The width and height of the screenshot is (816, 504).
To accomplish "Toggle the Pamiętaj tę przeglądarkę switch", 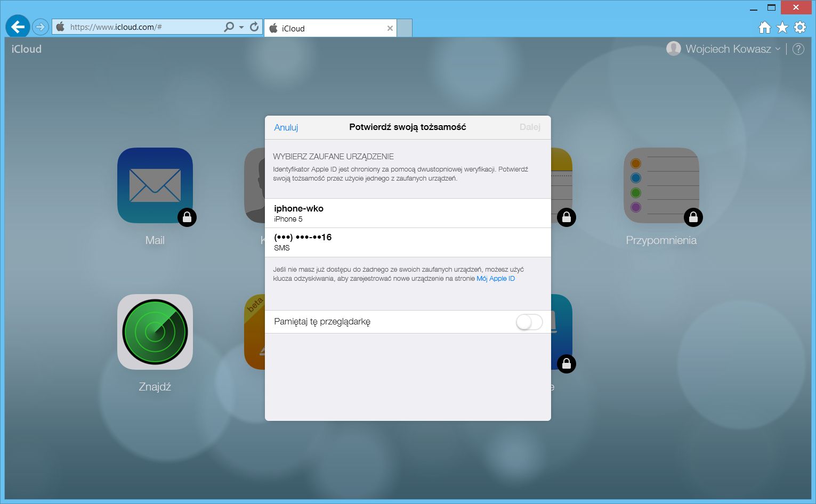I will point(529,322).
